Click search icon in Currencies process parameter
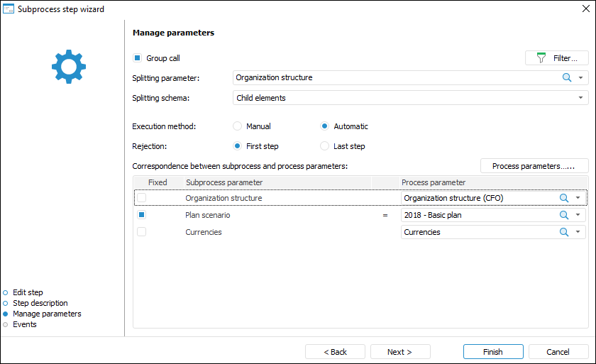The width and height of the screenshot is (596, 364). click(x=564, y=232)
